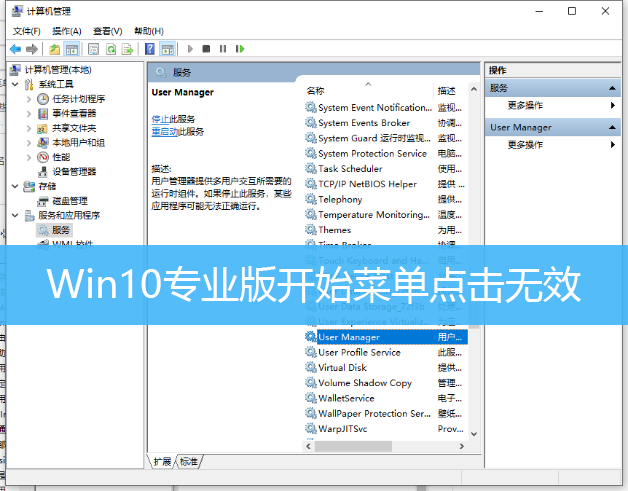The width and height of the screenshot is (628, 491).
Task: Click the Back arrow toolbar icon
Action: pyautogui.click(x=15, y=49)
